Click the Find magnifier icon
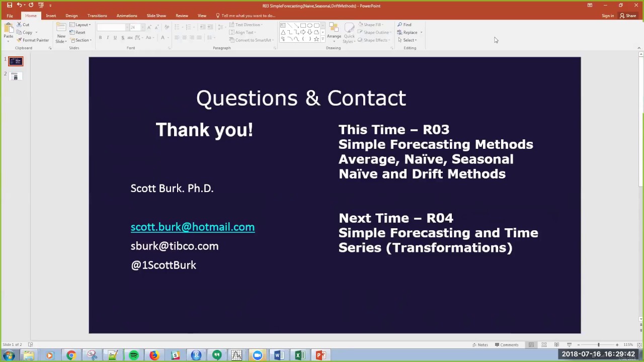Viewport: 644px width, 362px height. pos(400,25)
